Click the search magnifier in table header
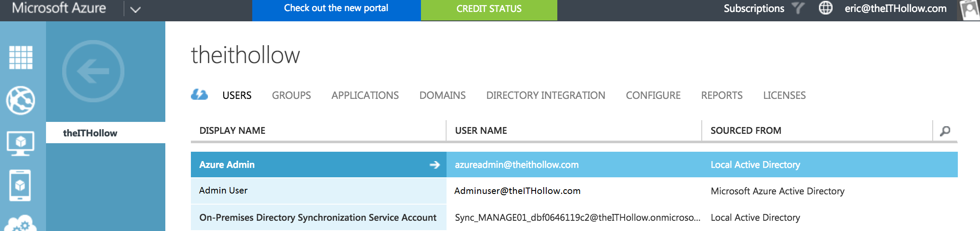 click(x=945, y=131)
